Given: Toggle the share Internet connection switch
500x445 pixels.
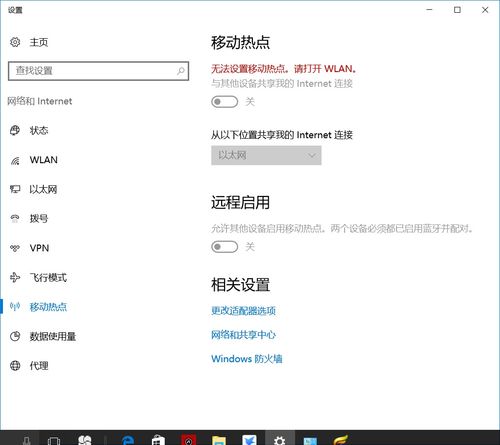Looking at the screenshot, I should pyautogui.click(x=224, y=102).
